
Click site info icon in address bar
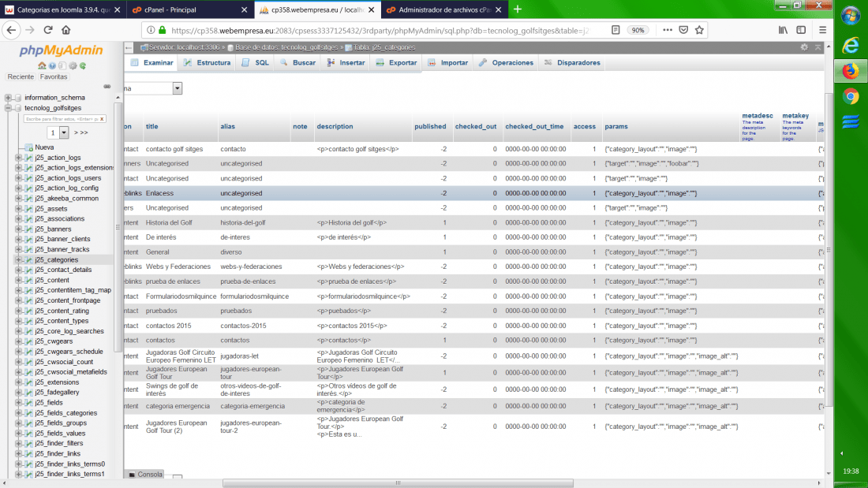coord(151,30)
